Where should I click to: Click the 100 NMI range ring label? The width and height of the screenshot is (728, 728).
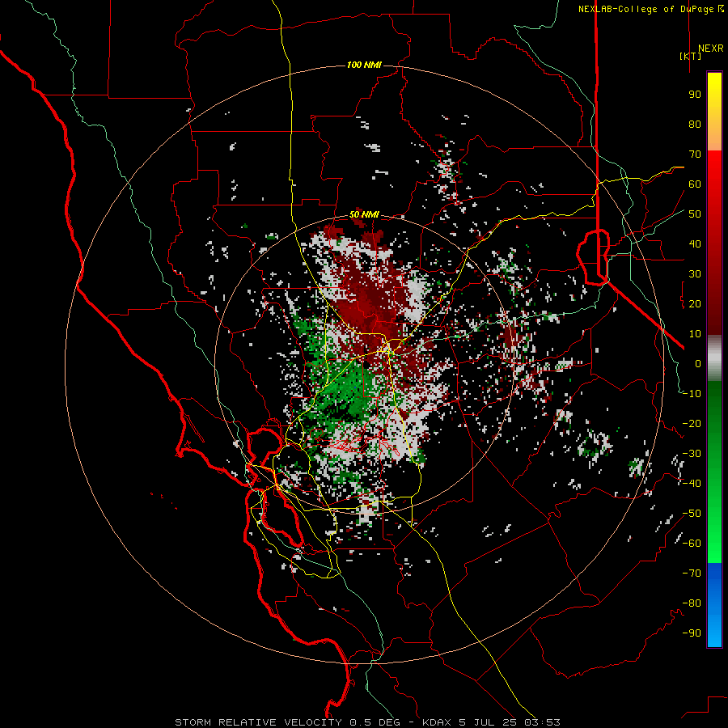click(364, 65)
